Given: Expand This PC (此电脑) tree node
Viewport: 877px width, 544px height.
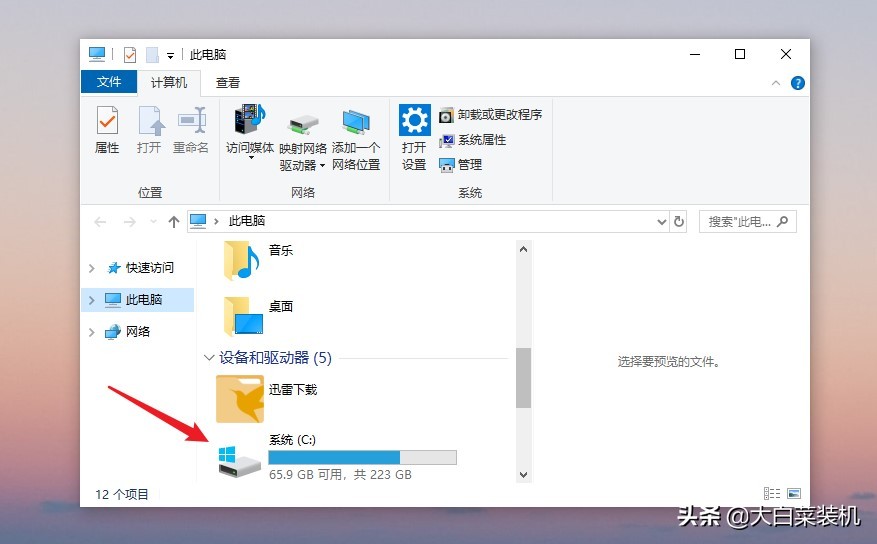Looking at the screenshot, I should [92, 300].
